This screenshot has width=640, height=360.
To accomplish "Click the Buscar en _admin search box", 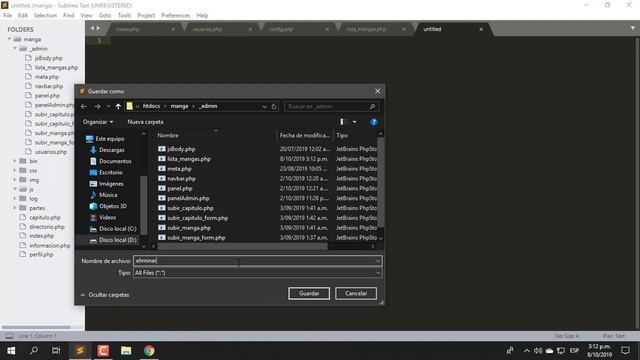I will pyautogui.click(x=331, y=107).
